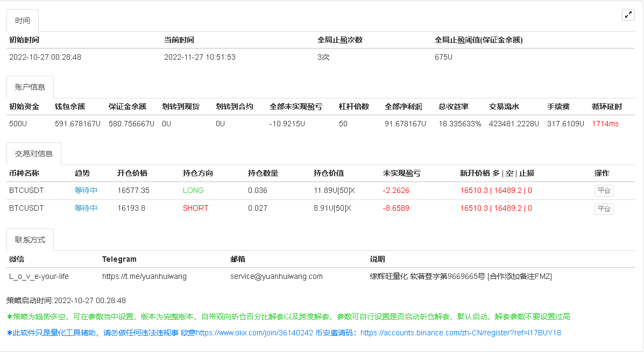Click the red 1714ms loop delay value
644x352 pixels.
tap(605, 124)
